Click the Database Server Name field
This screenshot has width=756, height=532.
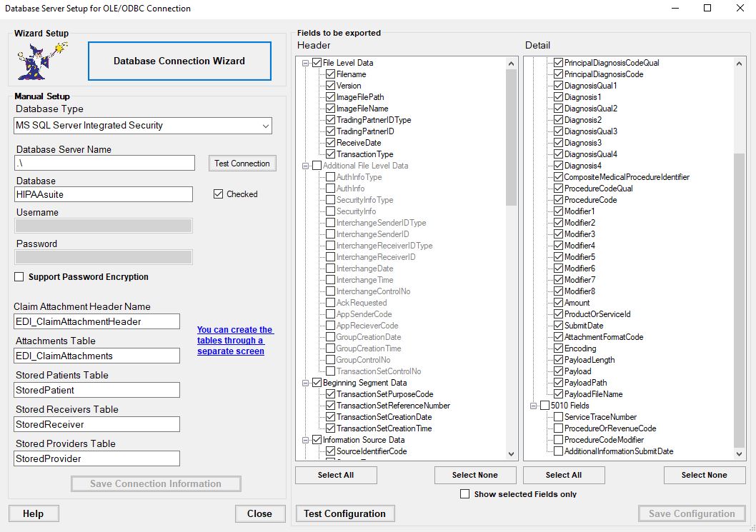click(104, 163)
